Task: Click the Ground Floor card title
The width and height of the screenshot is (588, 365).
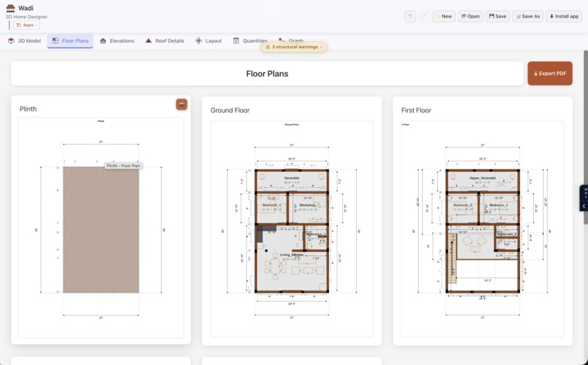Action: (x=230, y=110)
